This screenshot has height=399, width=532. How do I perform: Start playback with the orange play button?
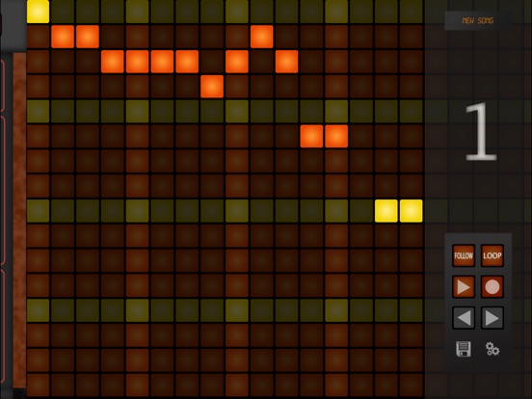tap(464, 286)
